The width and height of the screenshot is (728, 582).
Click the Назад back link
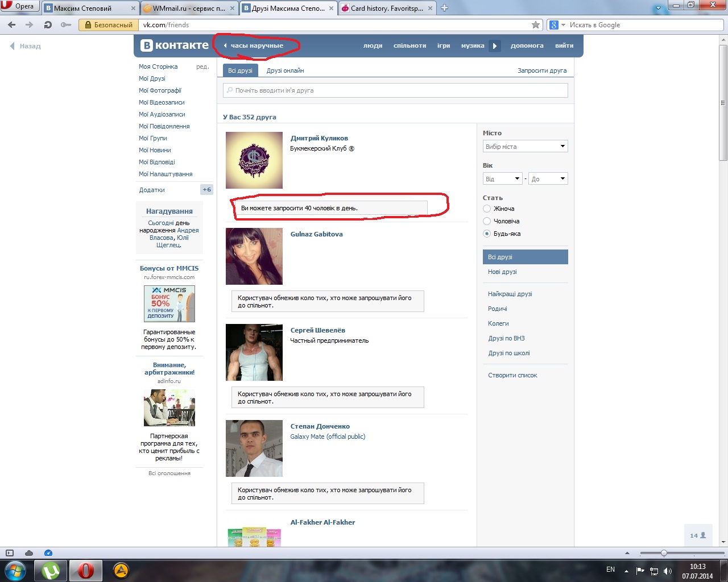coord(26,46)
